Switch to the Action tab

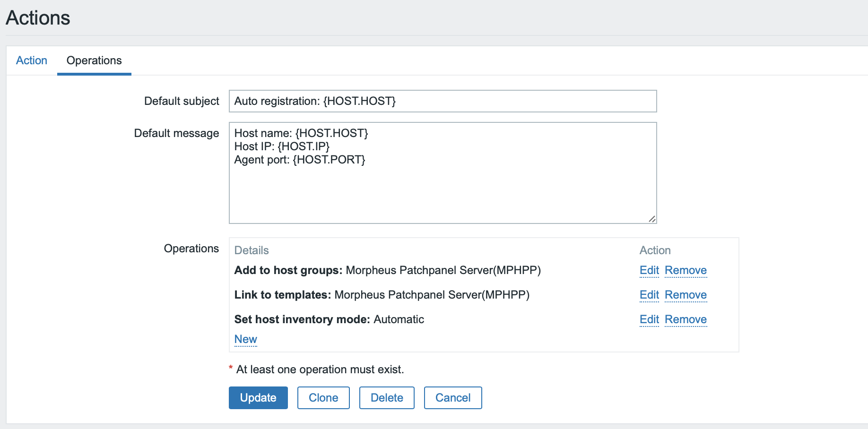(32, 60)
